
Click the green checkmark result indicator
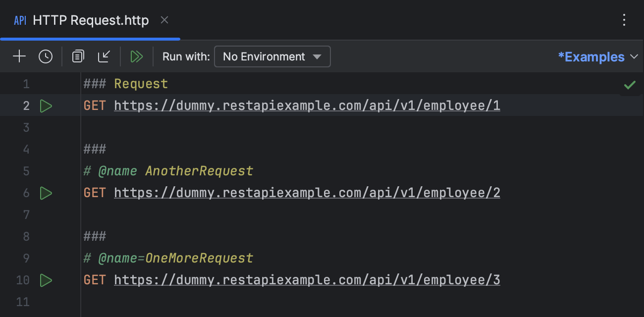click(630, 84)
